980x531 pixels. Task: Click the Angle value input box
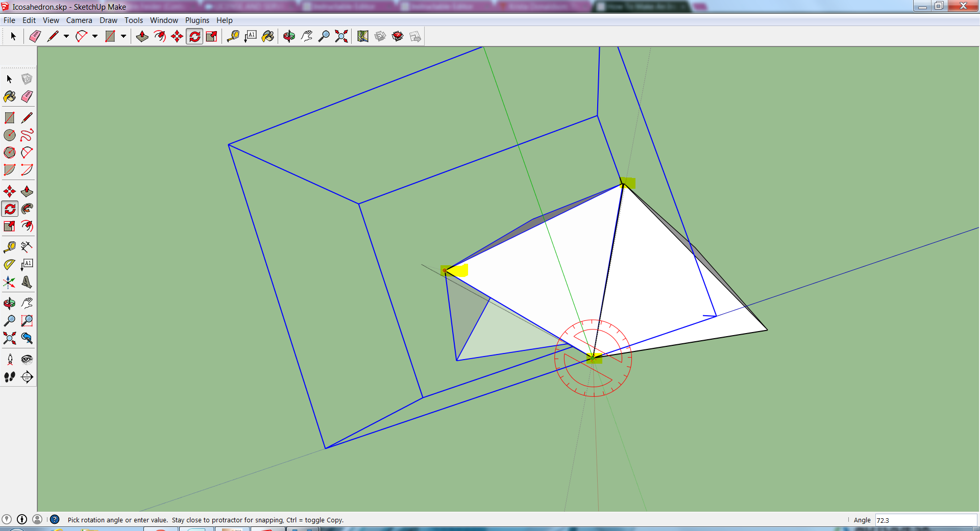point(926,520)
